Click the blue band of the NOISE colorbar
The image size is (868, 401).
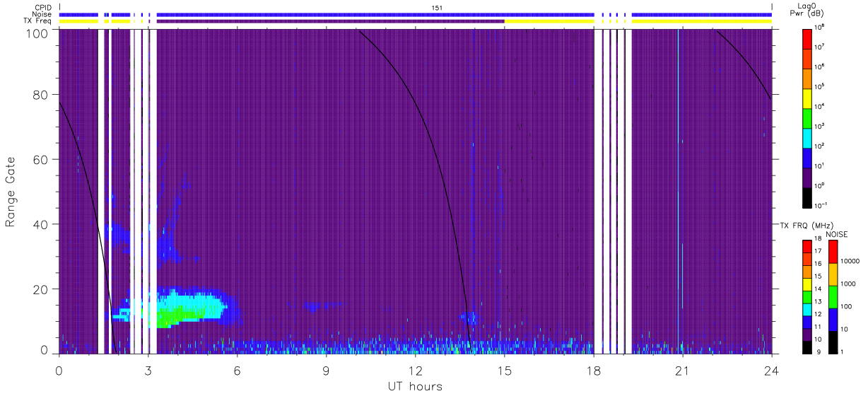833,318
